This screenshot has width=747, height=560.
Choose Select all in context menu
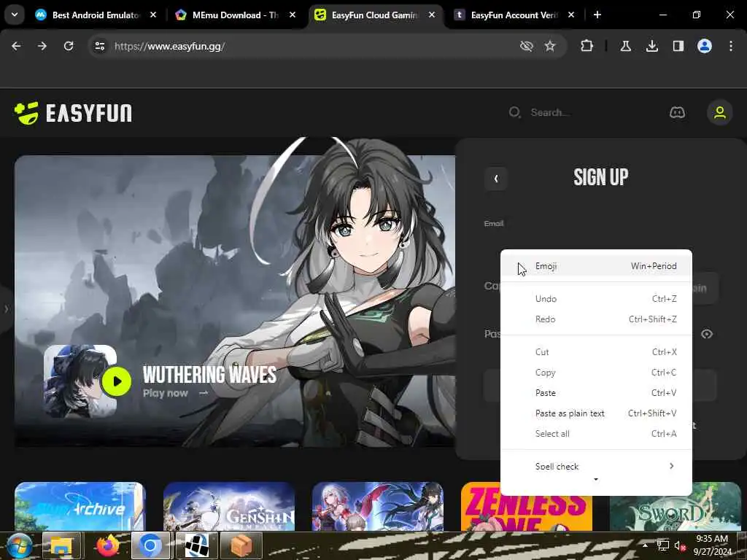596,433
